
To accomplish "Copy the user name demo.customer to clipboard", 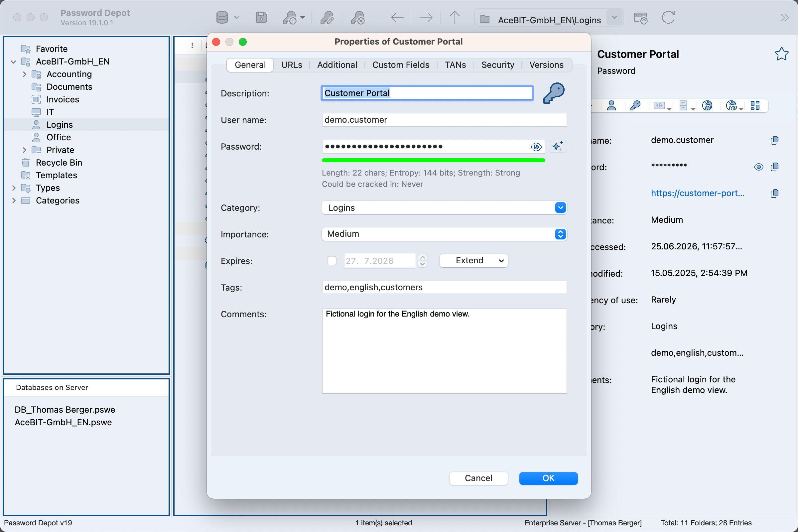I will click(x=775, y=140).
